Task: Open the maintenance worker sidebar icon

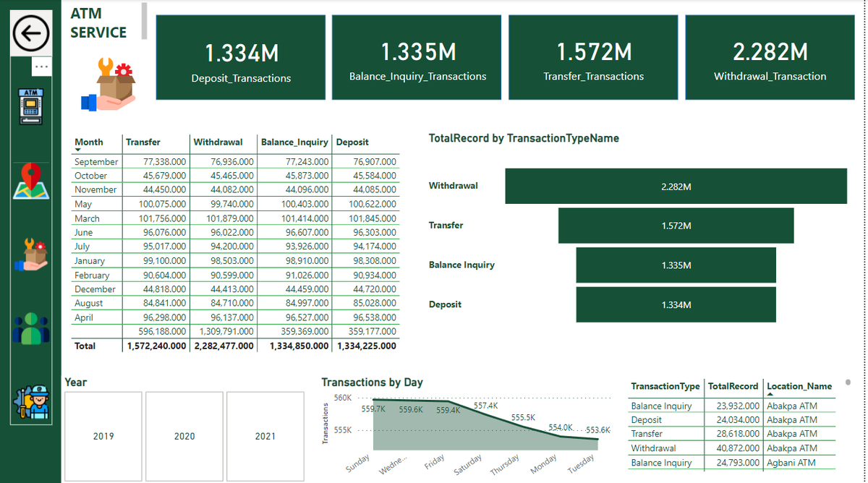Action: click(x=31, y=403)
